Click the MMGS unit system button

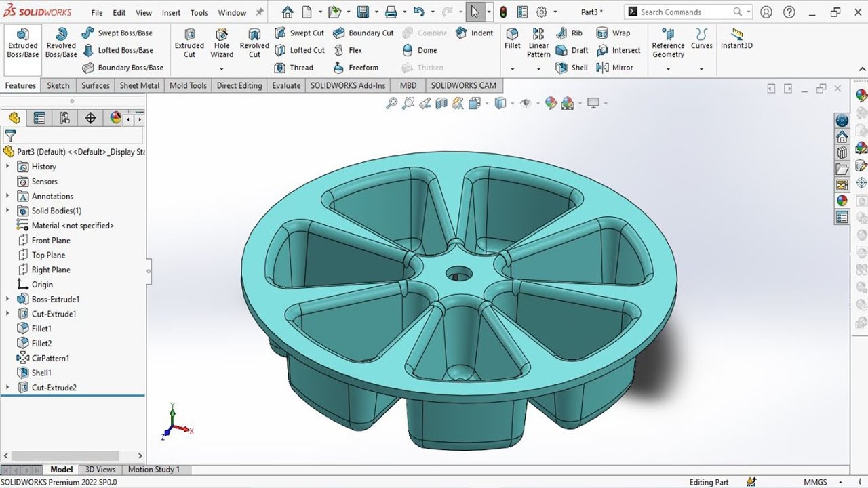tap(815, 482)
